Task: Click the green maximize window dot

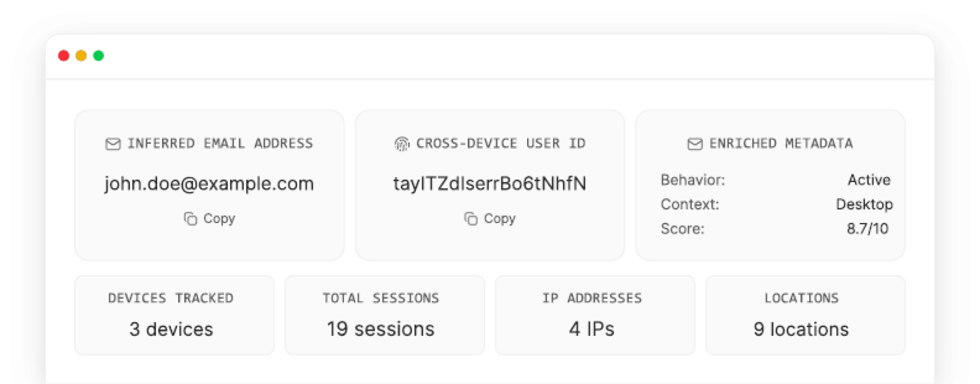Action: coord(99,56)
